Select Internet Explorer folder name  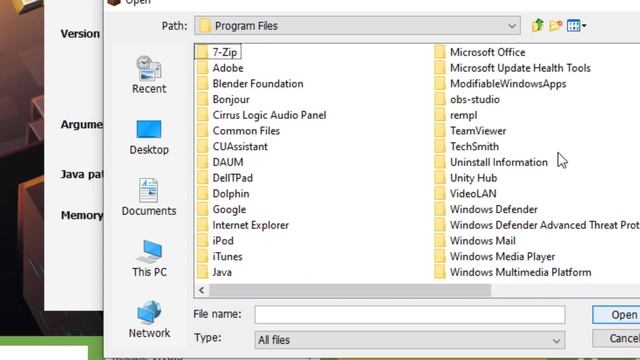point(251,225)
